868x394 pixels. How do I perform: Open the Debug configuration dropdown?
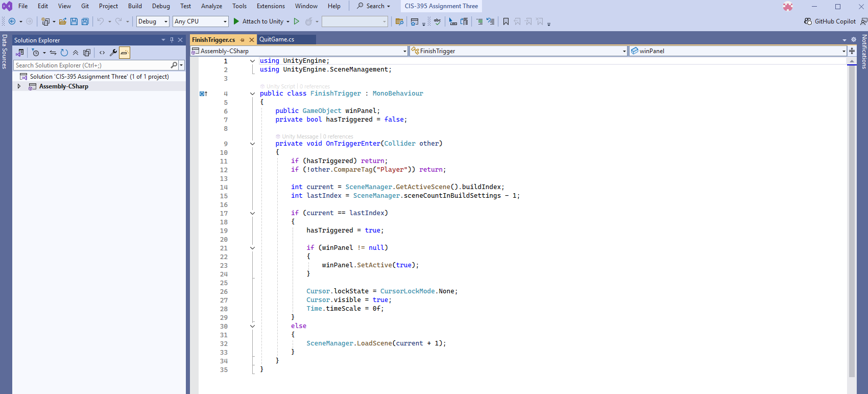point(153,21)
